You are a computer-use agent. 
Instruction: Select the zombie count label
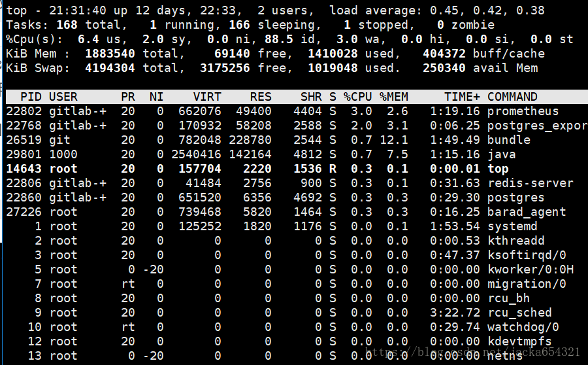click(473, 25)
